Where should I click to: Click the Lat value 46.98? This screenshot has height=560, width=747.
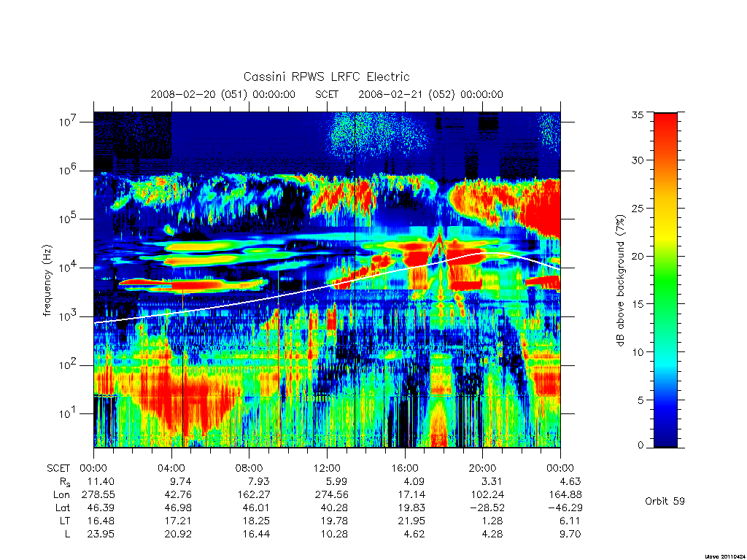click(x=178, y=507)
